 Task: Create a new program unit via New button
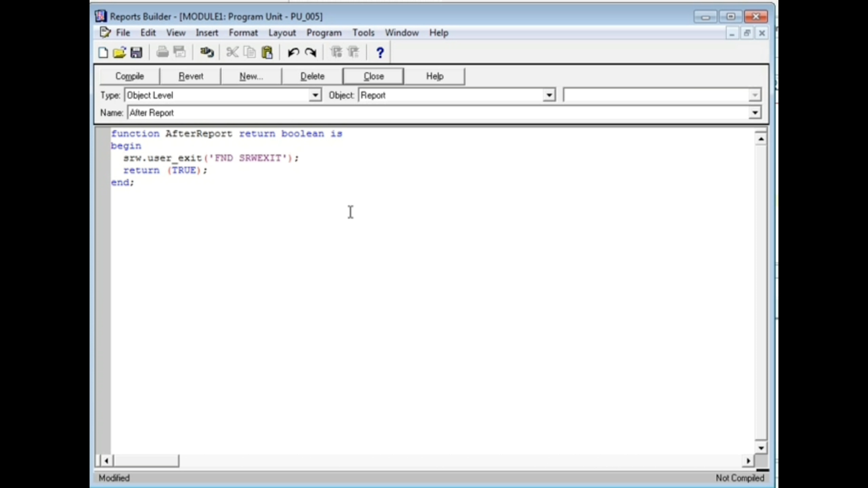click(x=251, y=76)
